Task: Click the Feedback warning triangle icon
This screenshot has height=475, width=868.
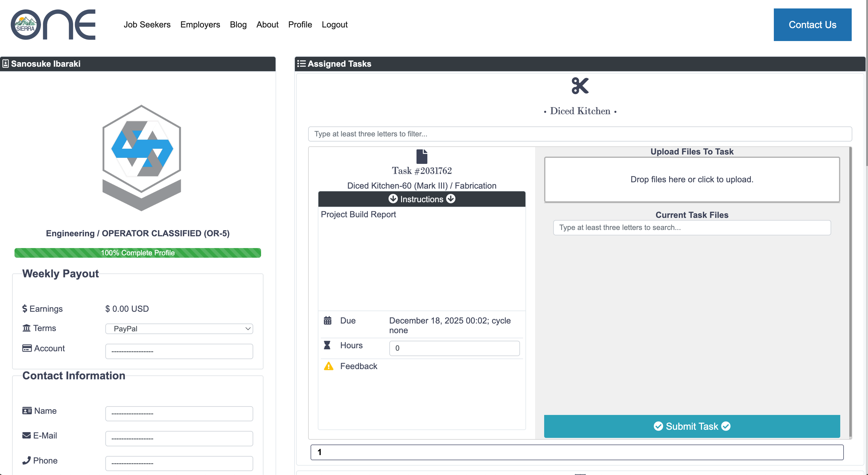Action: coord(328,366)
